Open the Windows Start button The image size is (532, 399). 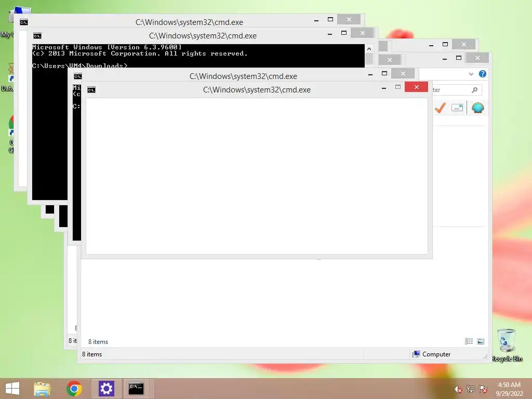point(12,389)
